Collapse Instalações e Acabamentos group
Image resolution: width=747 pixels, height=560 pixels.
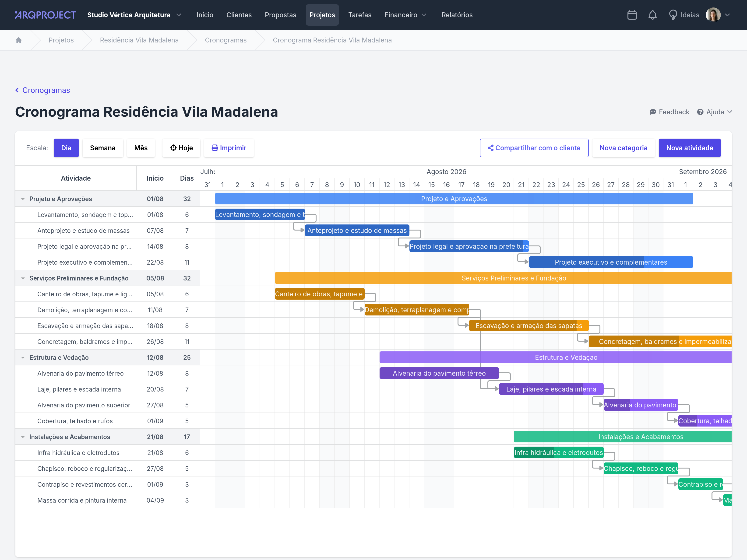[23, 437]
